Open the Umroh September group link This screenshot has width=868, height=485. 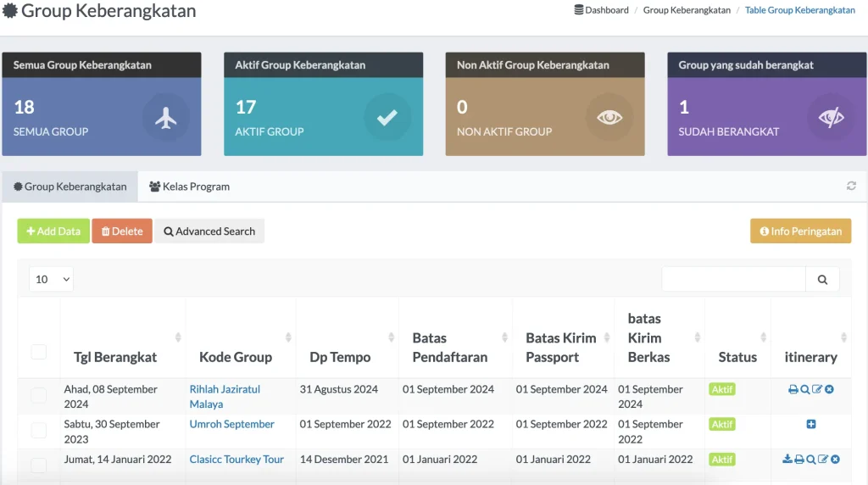[x=231, y=424]
